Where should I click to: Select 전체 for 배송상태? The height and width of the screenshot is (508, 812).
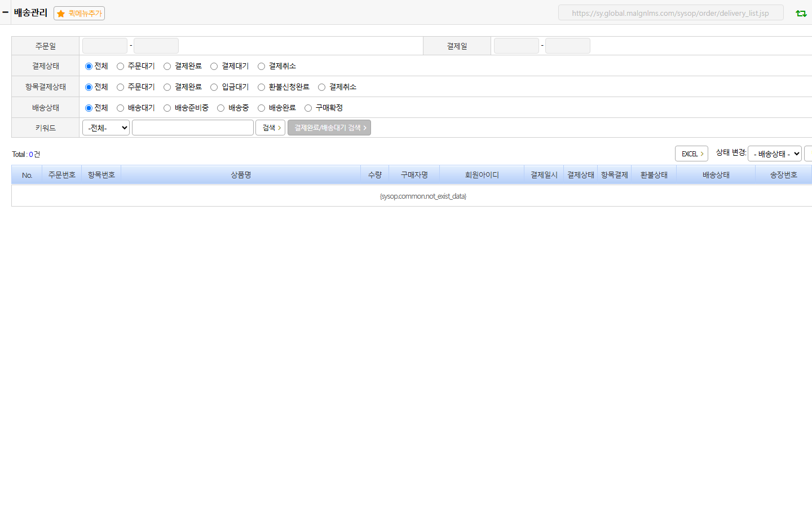(89, 108)
